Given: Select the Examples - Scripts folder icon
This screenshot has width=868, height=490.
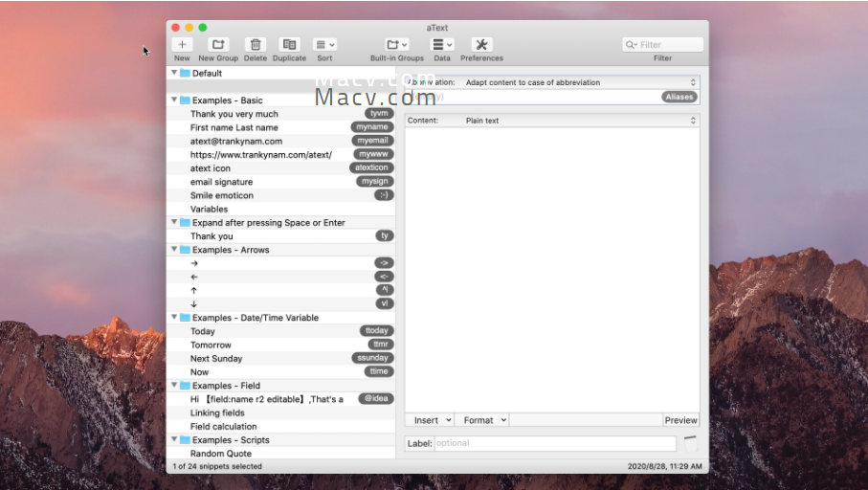Looking at the screenshot, I should [x=185, y=439].
